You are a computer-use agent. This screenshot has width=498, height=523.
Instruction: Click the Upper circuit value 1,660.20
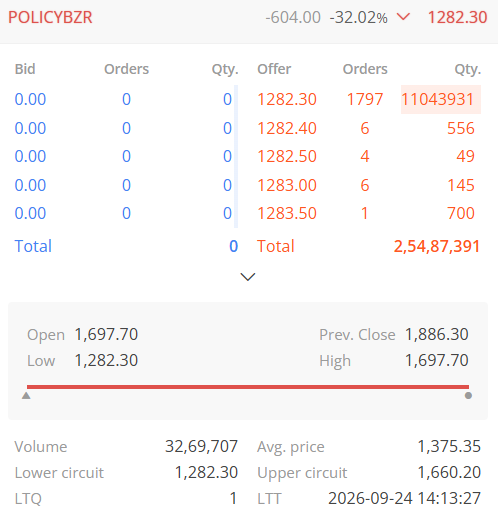point(449,473)
